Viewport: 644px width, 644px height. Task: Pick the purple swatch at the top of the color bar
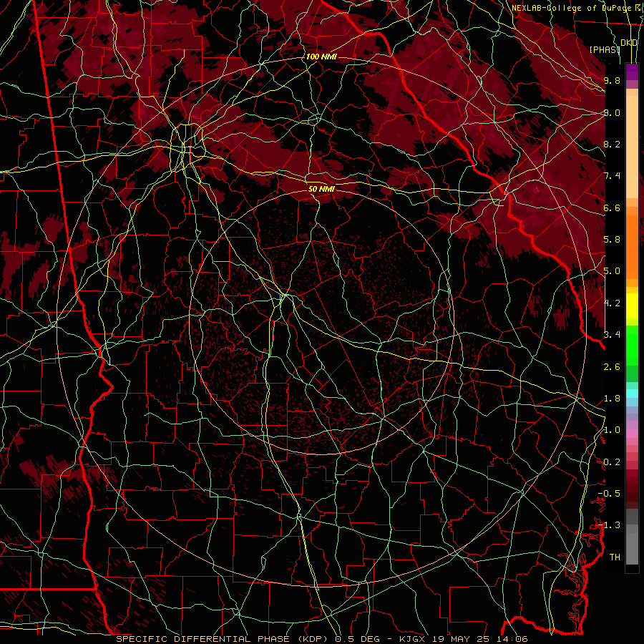coord(632,72)
